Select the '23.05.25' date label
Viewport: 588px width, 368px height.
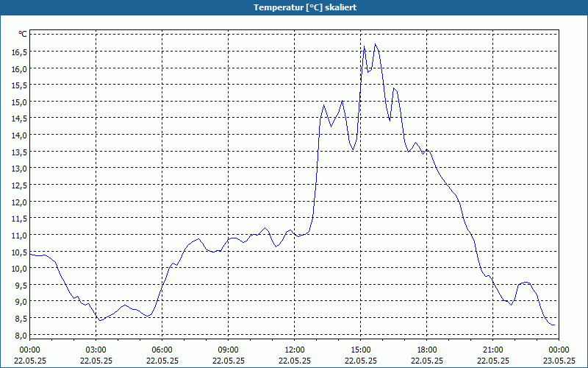[559, 361]
